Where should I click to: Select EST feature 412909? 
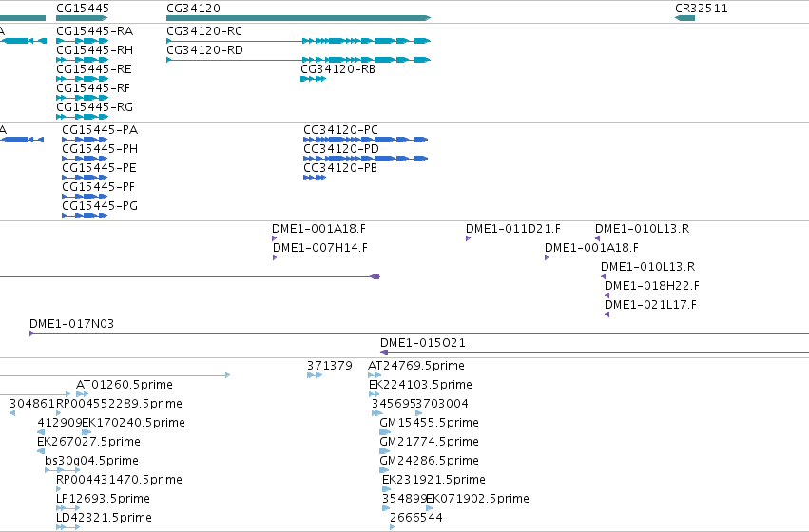click(x=41, y=433)
